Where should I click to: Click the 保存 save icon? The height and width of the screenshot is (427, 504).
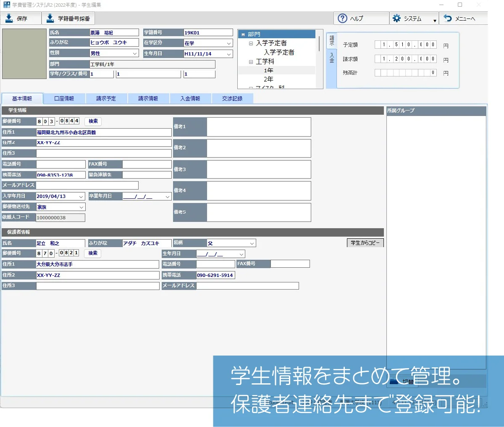point(9,18)
